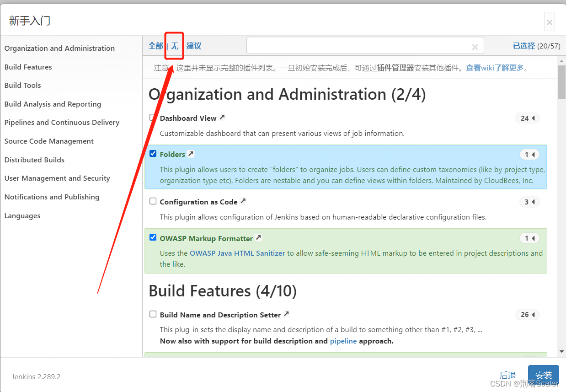
Task: Click the 安装 install button
Action: pos(544,376)
